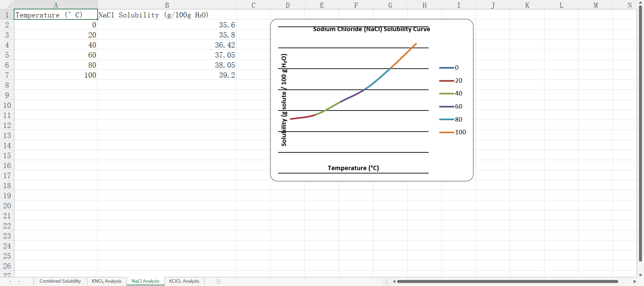
Task: Click the NaCl Solubility header cell B1
Action: pyautogui.click(x=167, y=15)
